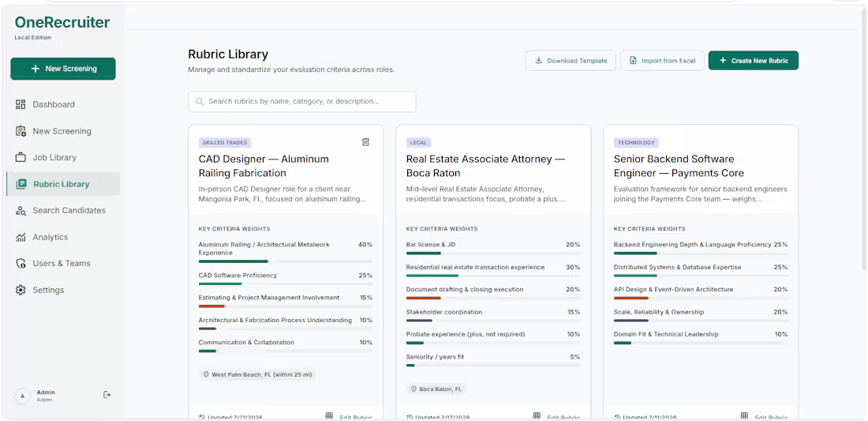868x421 pixels.
Task: Click the green New Screening button
Action: [x=63, y=69]
